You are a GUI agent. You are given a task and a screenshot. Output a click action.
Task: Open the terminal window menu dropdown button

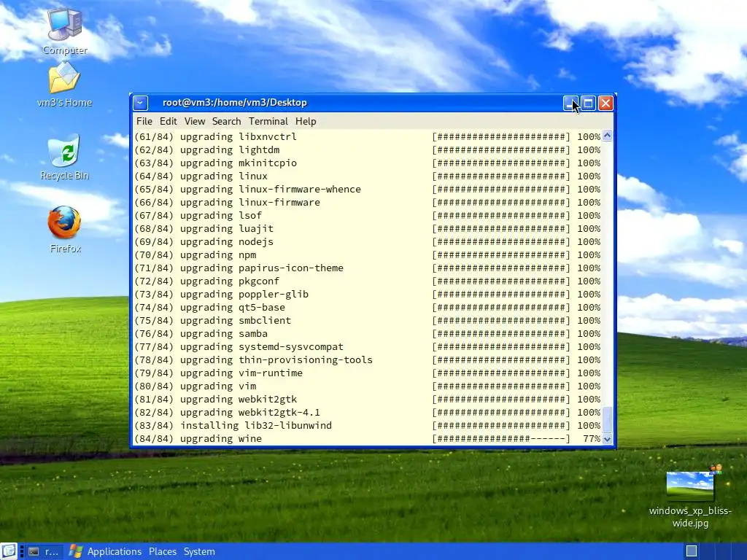(x=141, y=103)
